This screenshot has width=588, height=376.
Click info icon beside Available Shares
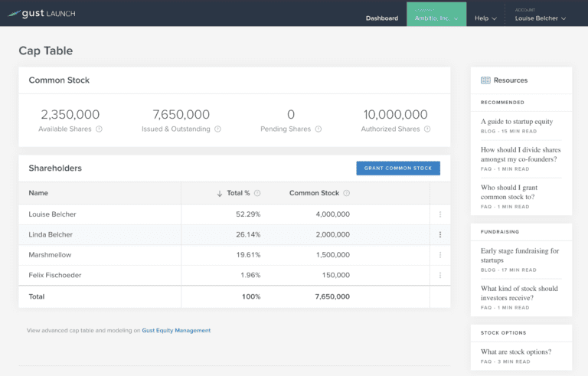coord(100,129)
